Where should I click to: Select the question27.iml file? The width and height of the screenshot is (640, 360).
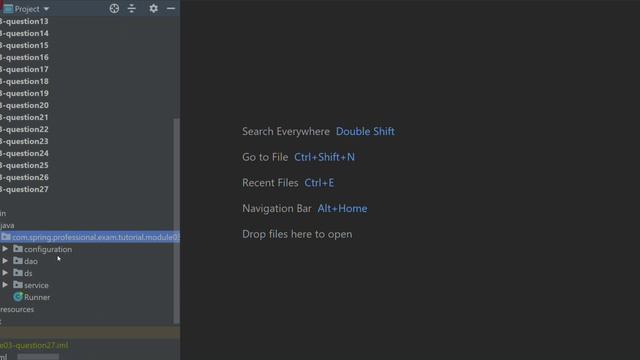(34, 345)
